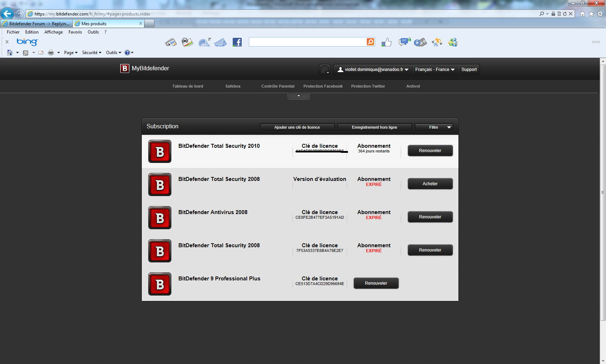
Task: Open the Messenger people icon
Action: coord(453,43)
